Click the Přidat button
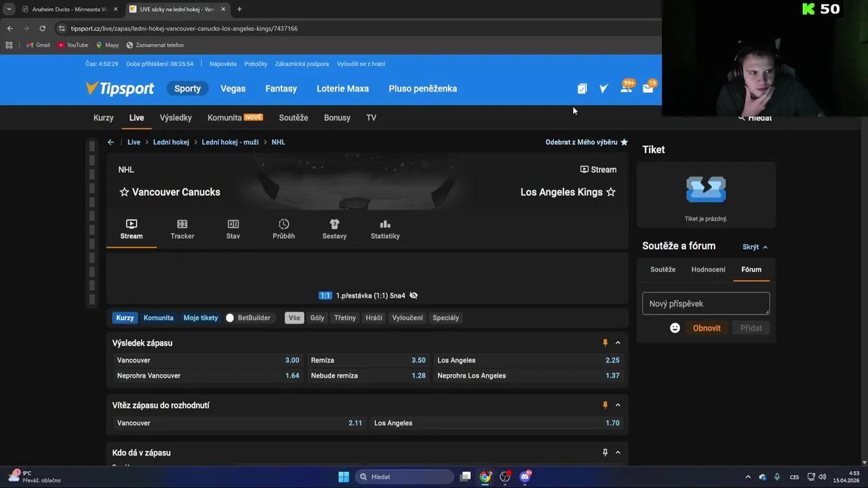Screen dimensions: 868x488 751,328
